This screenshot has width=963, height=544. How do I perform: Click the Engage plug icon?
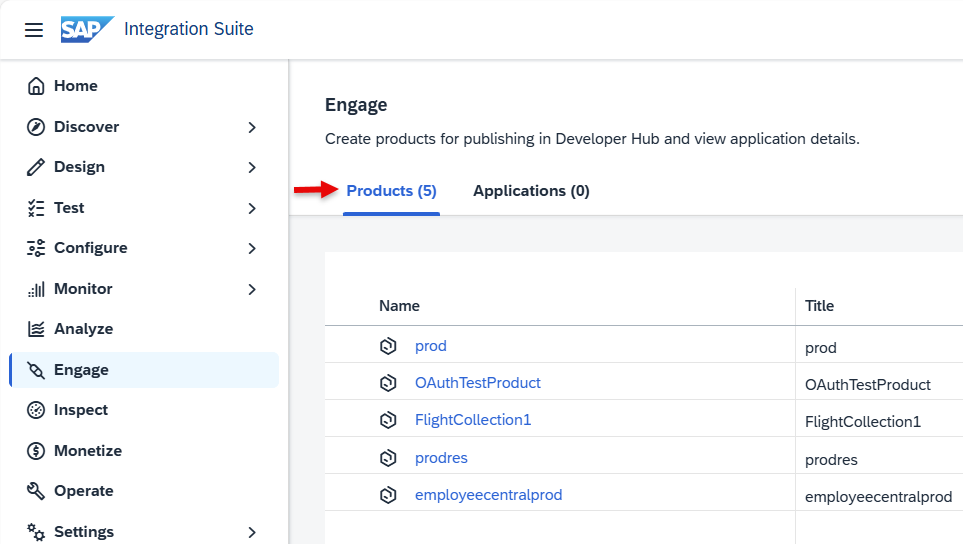pyautogui.click(x=36, y=370)
